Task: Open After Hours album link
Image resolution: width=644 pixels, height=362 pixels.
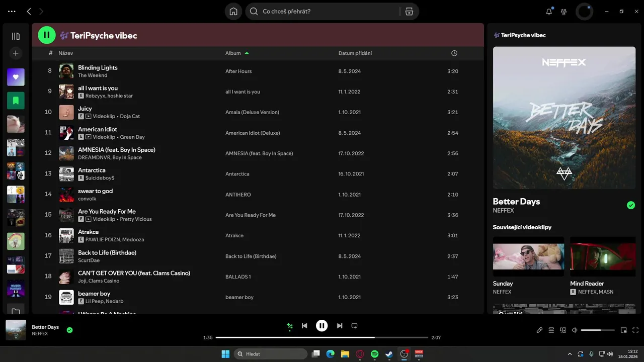Action: (x=238, y=71)
